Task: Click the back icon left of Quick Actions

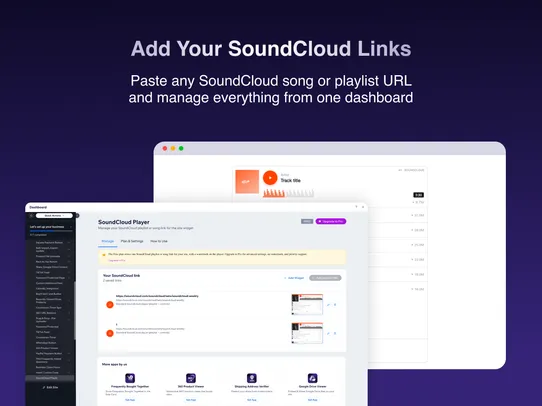Action: coord(31,216)
